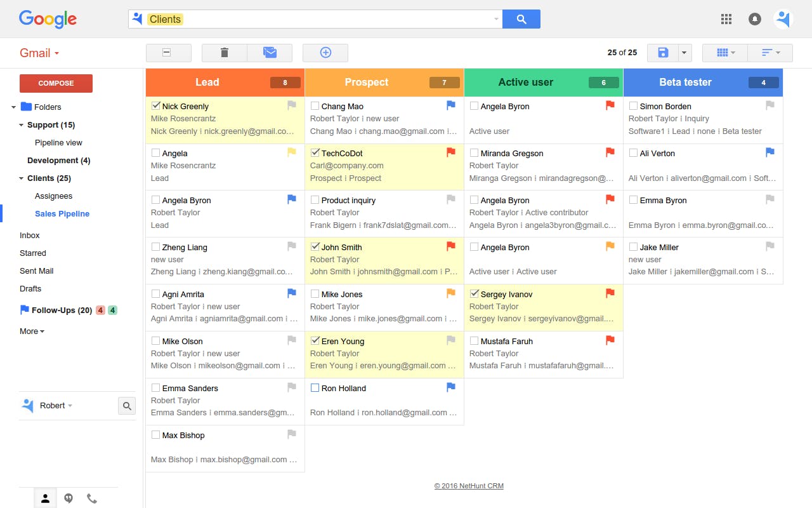
Task: Open the phone icon at sidebar bottom
Action: [92, 498]
